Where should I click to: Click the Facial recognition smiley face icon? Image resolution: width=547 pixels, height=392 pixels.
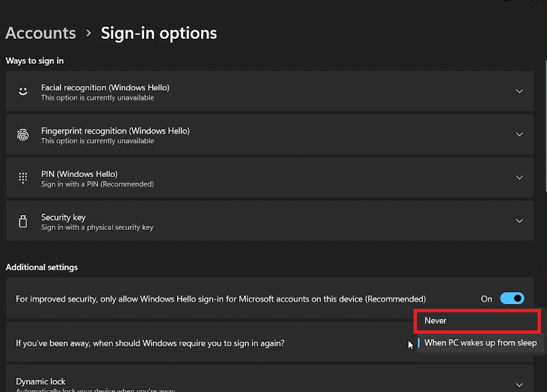point(23,91)
